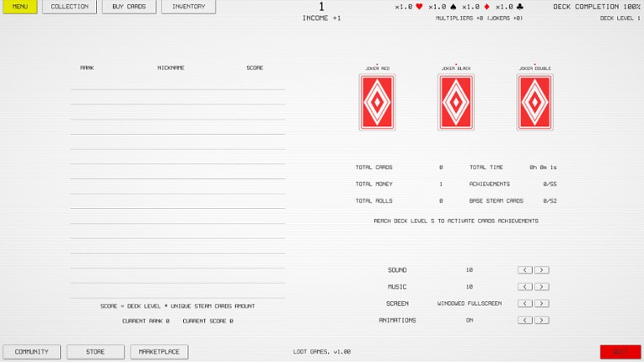Select the Joker Black card

pyautogui.click(x=455, y=102)
